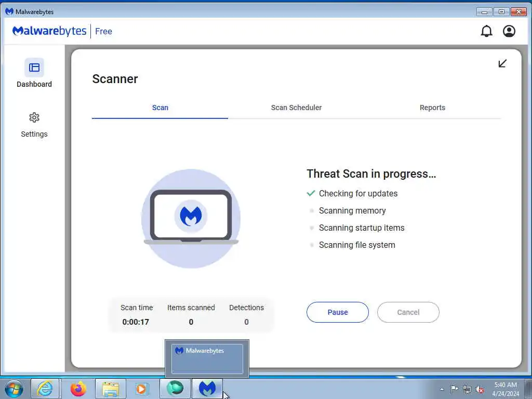Click the Malwarebytes logo in header
Viewport: 532px width, 399px height.
(x=49, y=31)
